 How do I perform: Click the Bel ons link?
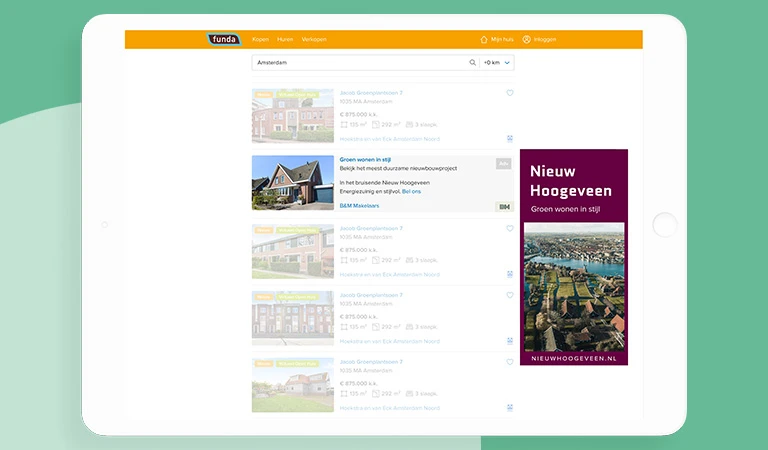pos(411,191)
